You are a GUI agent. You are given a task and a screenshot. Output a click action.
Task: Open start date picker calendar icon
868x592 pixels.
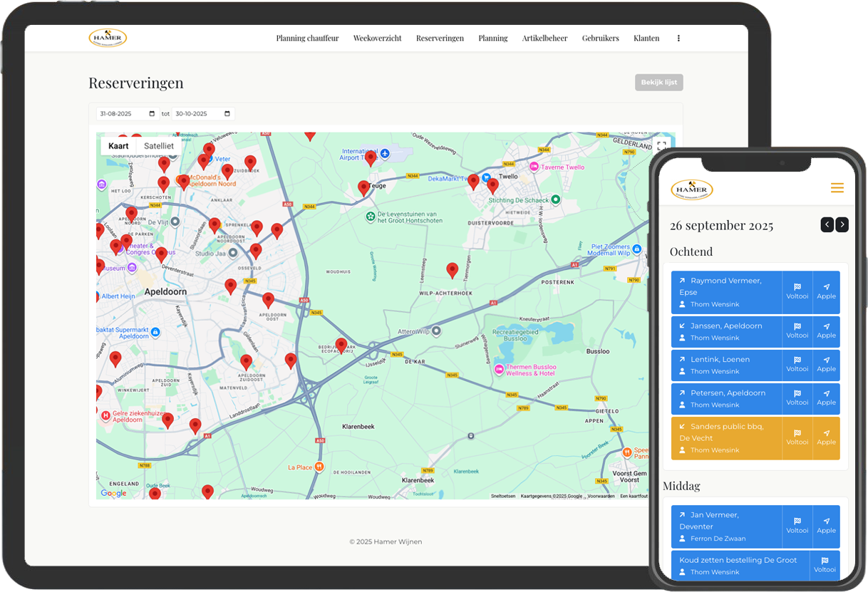[x=152, y=114]
